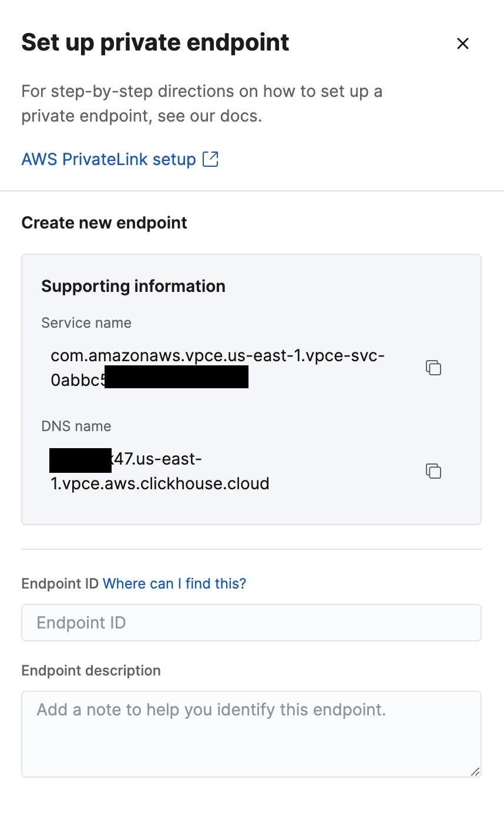
Task: Click the 'Create new endpoint' heading
Action: click(105, 223)
